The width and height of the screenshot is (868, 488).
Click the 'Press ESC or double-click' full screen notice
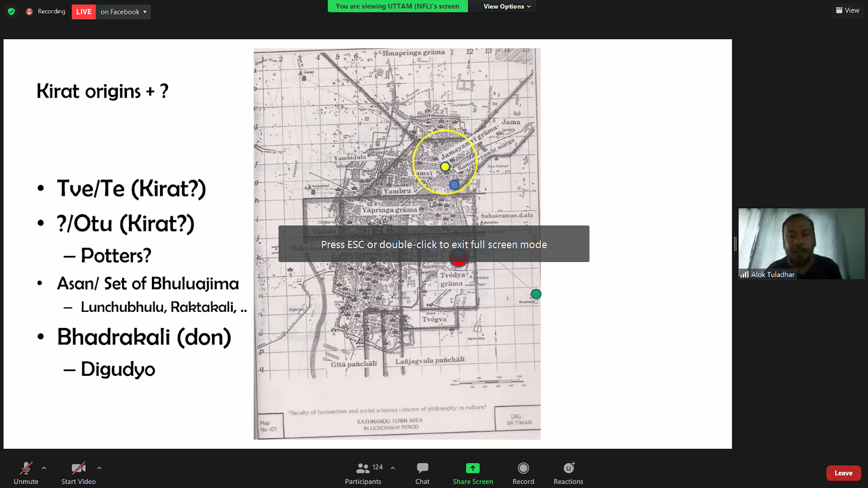pos(434,244)
